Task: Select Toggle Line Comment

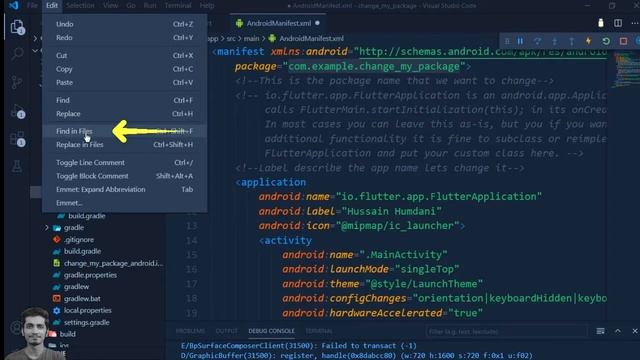Action: [x=124, y=162]
